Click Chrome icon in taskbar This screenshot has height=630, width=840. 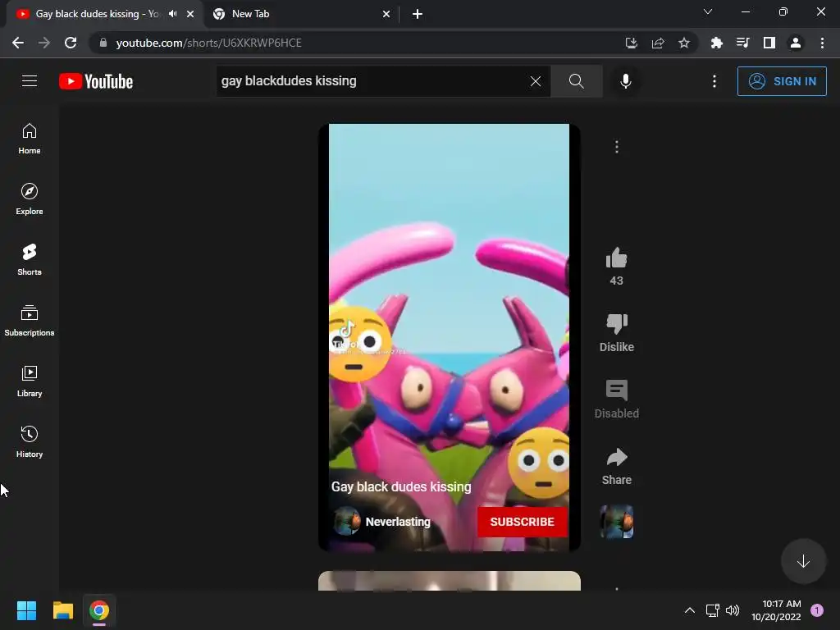(x=99, y=610)
